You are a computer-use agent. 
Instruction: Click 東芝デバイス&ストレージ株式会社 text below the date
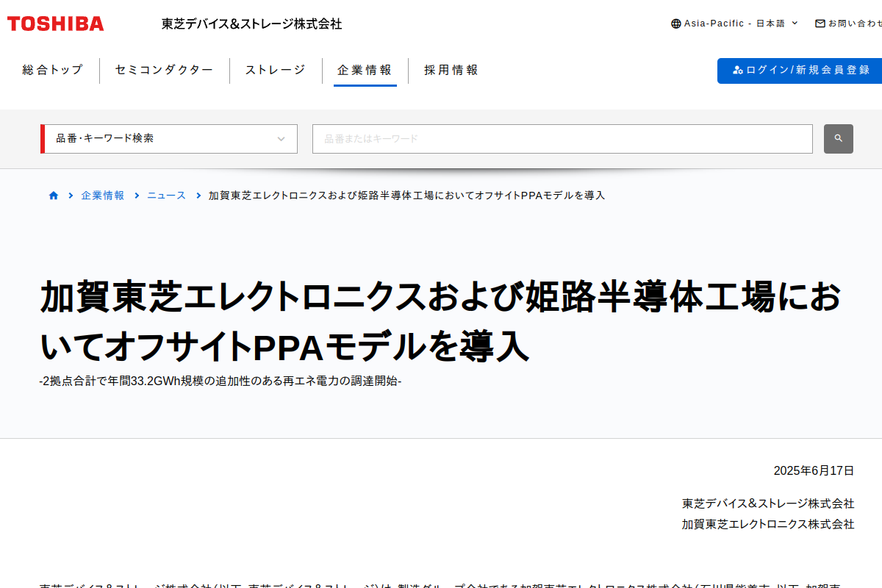click(x=768, y=503)
